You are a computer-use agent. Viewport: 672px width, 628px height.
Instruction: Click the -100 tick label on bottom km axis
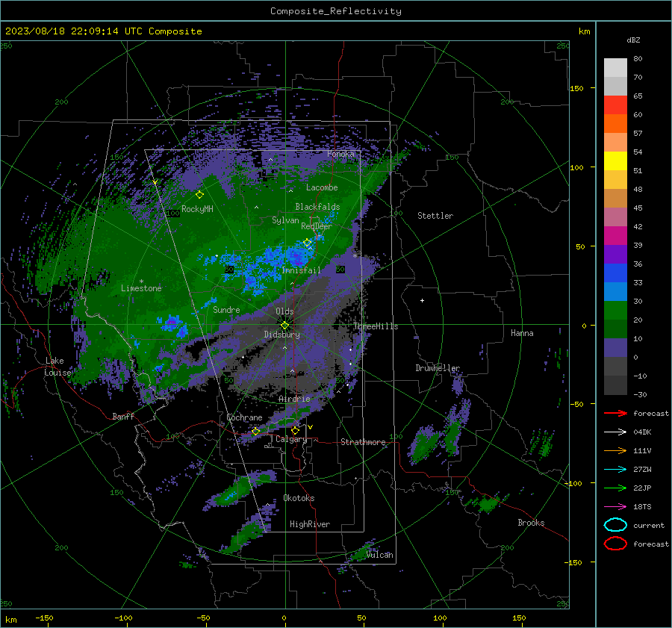pos(123,618)
